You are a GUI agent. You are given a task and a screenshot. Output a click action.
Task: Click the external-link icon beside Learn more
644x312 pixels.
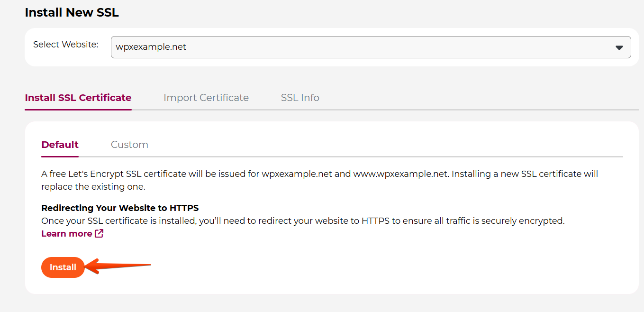(x=99, y=233)
